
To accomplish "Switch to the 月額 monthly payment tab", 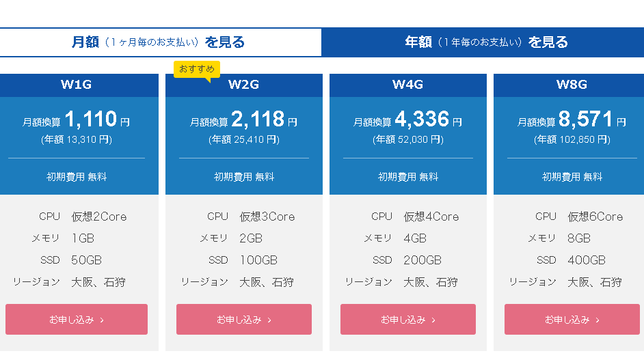I will tap(159, 42).
